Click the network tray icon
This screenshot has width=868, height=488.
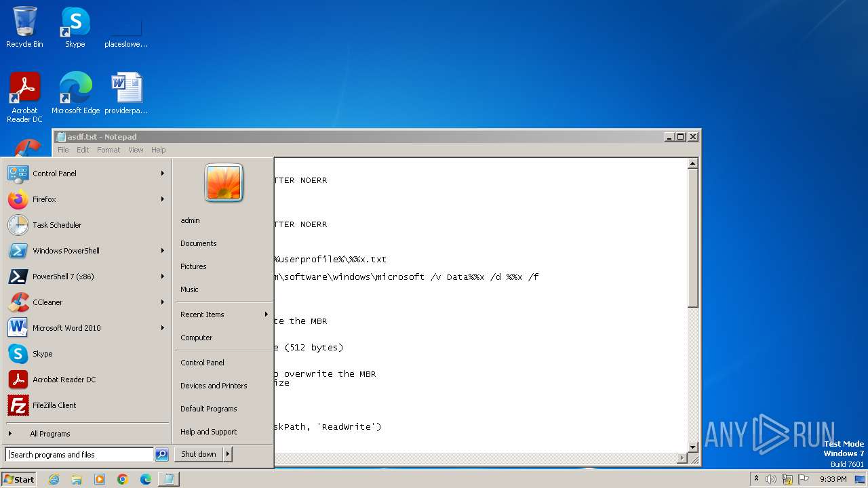[x=787, y=479]
